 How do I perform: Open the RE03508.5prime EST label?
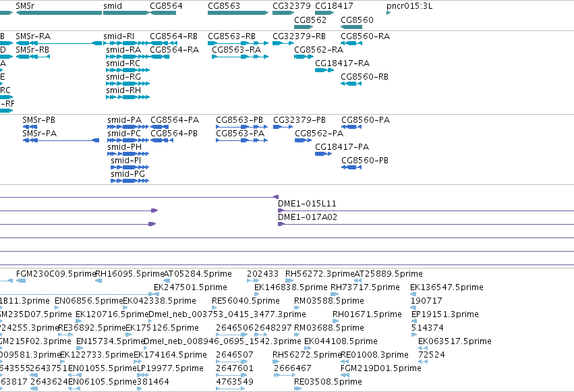[328, 382]
